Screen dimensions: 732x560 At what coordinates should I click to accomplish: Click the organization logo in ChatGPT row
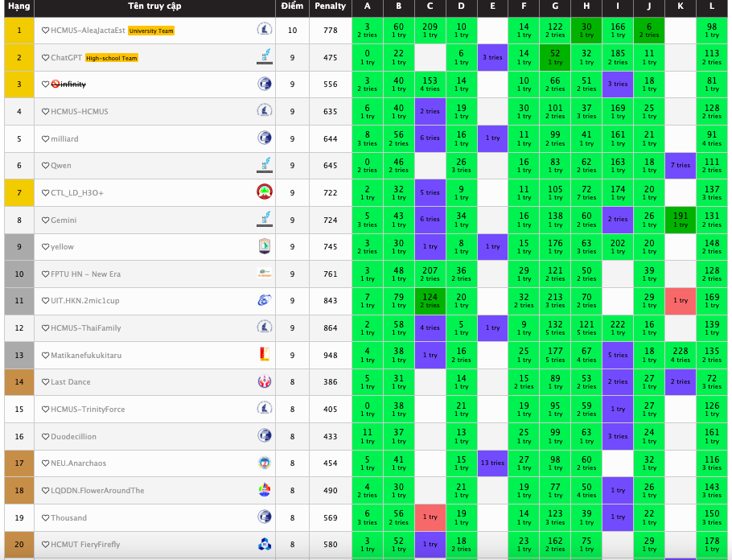264,57
